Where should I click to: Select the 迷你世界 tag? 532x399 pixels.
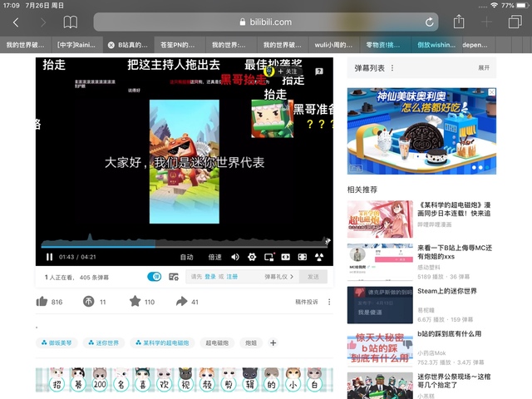[103, 342]
